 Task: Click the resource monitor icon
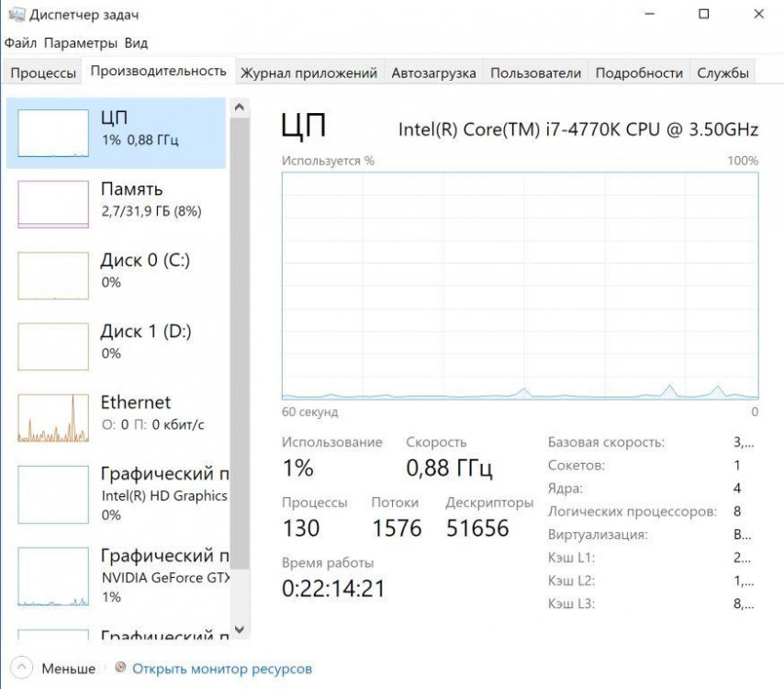pos(120,668)
